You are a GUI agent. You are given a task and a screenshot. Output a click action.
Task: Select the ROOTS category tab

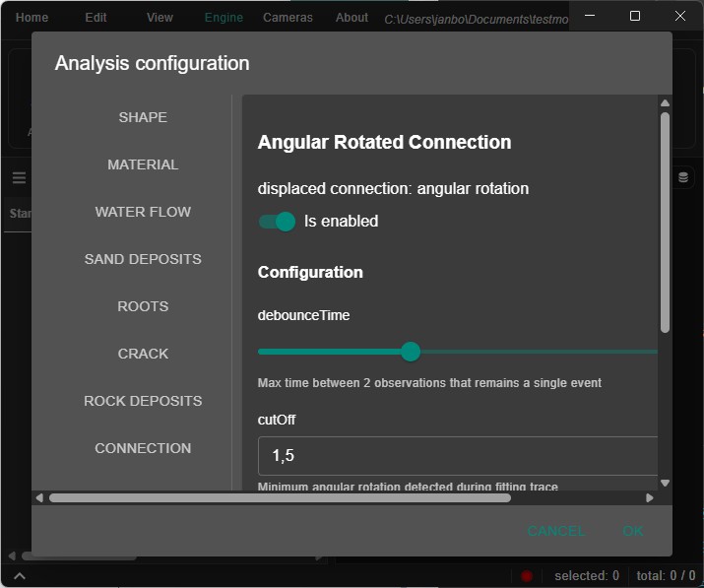(x=143, y=306)
